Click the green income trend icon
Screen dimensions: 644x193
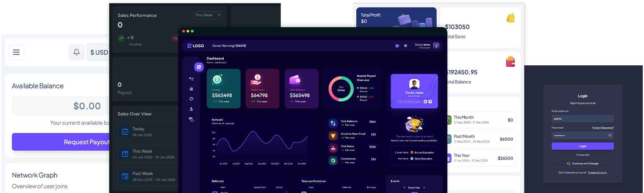(121, 38)
